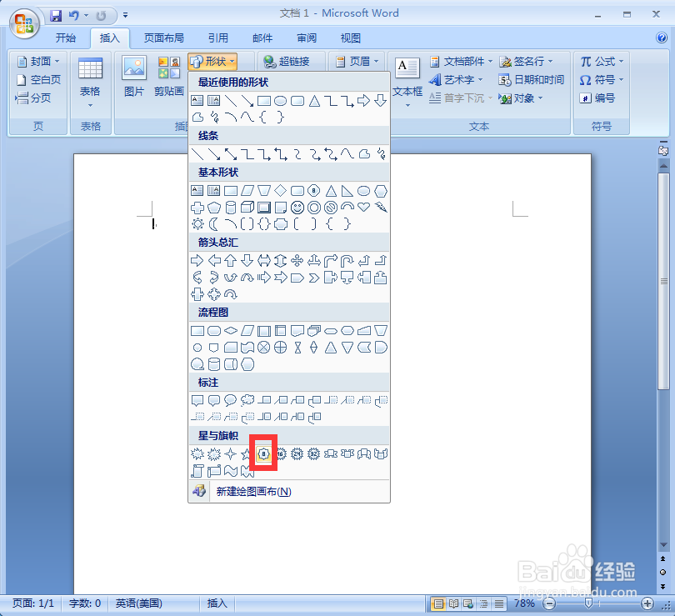The width and height of the screenshot is (675, 616).
Task: Choose the moon basic shape
Action: click(x=214, y=224)
